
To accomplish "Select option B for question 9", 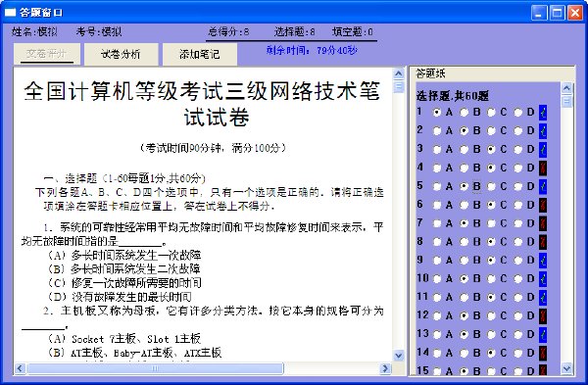I will click(465, 261).
